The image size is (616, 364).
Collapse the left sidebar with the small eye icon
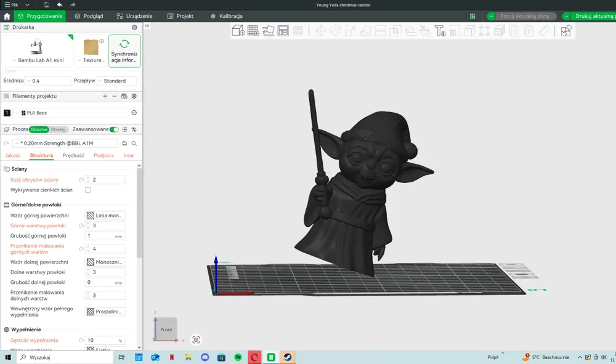point(147,25)
